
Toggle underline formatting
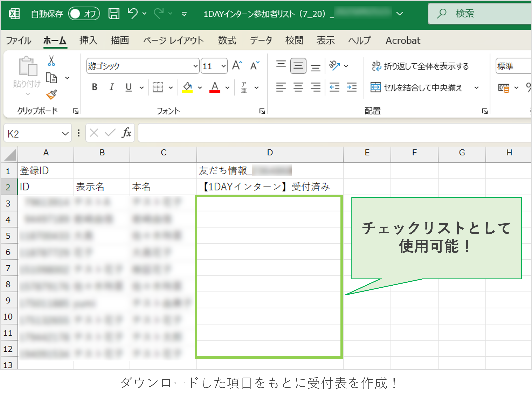click(129, 87)
